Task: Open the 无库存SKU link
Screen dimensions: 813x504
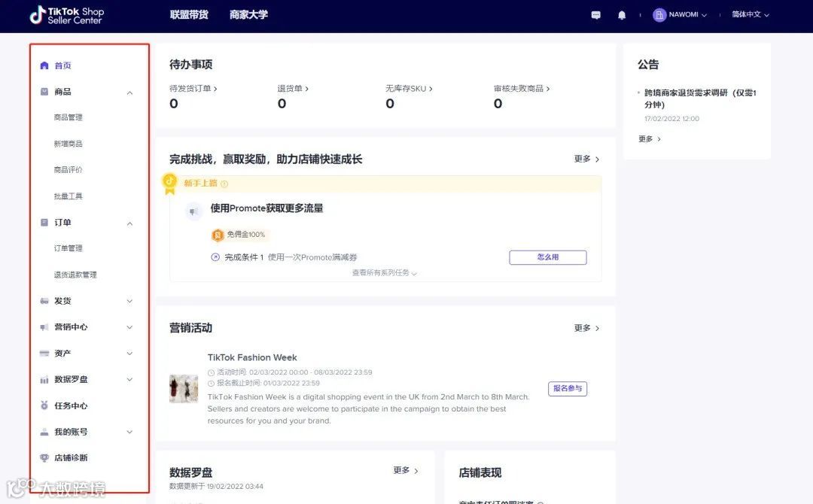Action: point(409,89)
